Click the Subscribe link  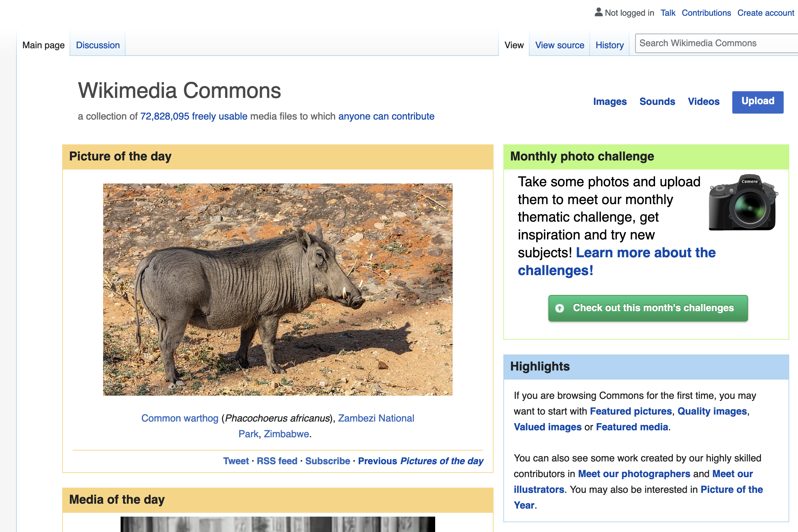pos(328,461)
